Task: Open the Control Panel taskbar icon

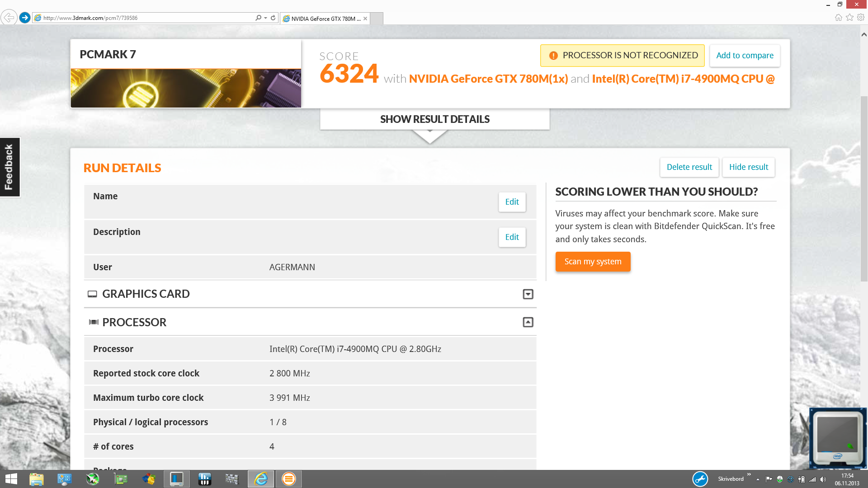Action: (64, 479)
